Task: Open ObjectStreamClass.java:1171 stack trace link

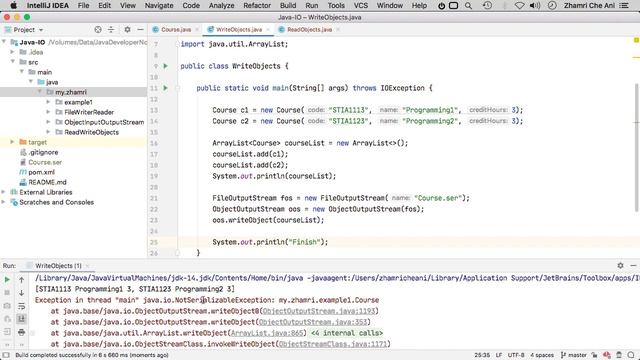Action: coord(333,344)
